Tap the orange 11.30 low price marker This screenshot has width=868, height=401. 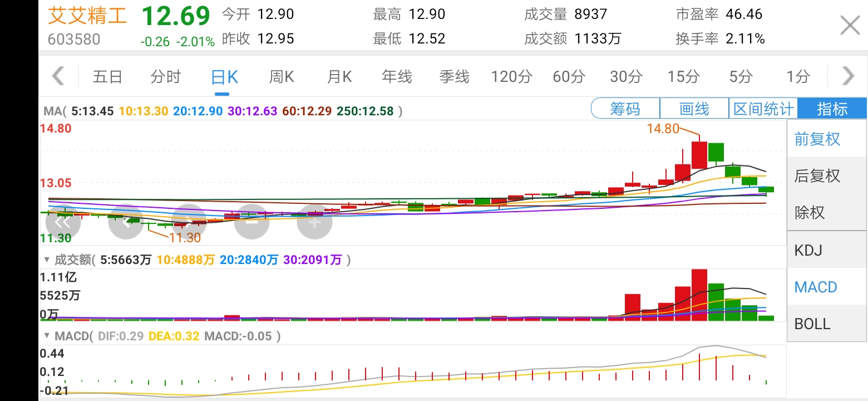coord(185,237)
